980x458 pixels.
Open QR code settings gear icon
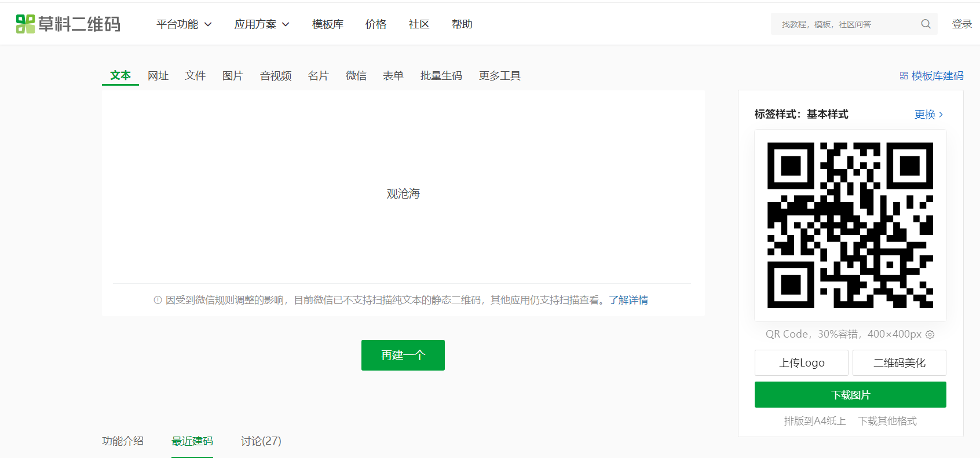(930, 335)
